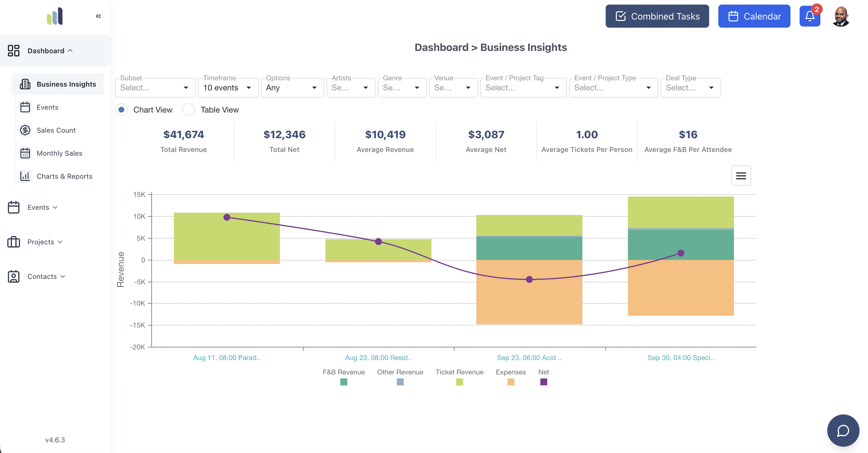Toggle Ticket Revenue legend swatch
868x453 pixels.
[x=459, y=382]
